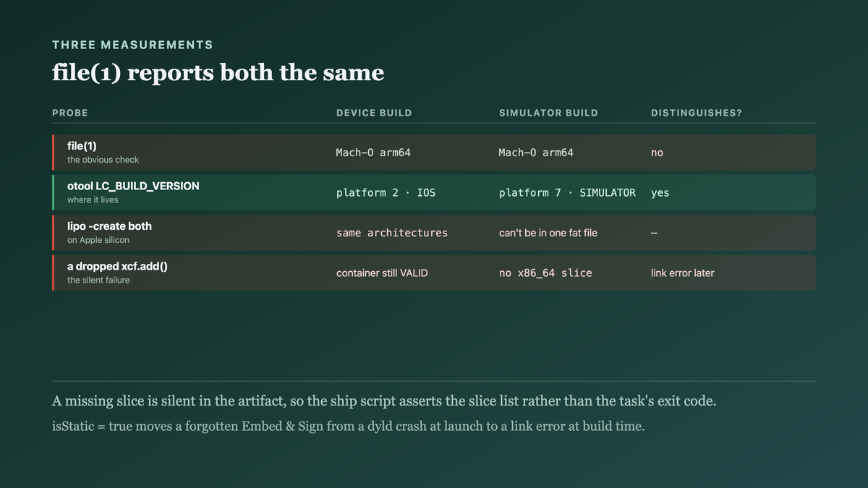Click the "DEVICE BUILD" column header
Screen dimensions: 868x488
click(x=374, y=113)
